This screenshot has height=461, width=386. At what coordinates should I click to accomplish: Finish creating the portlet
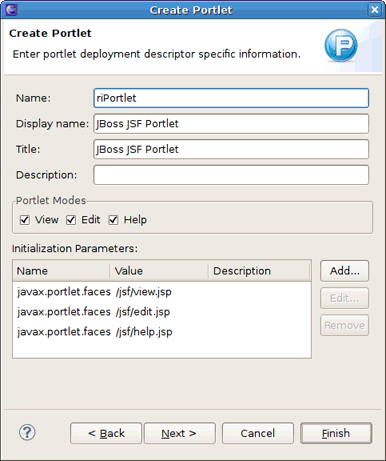pos(336,433)
